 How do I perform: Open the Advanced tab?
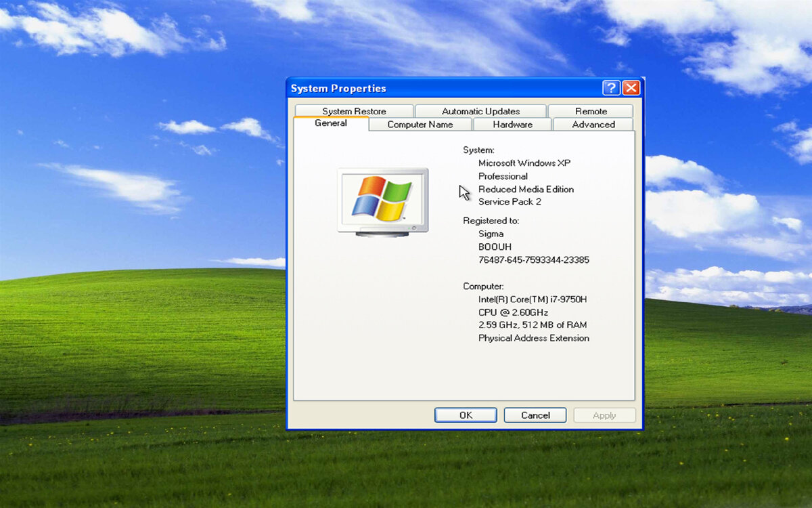[x=593, y=125]
